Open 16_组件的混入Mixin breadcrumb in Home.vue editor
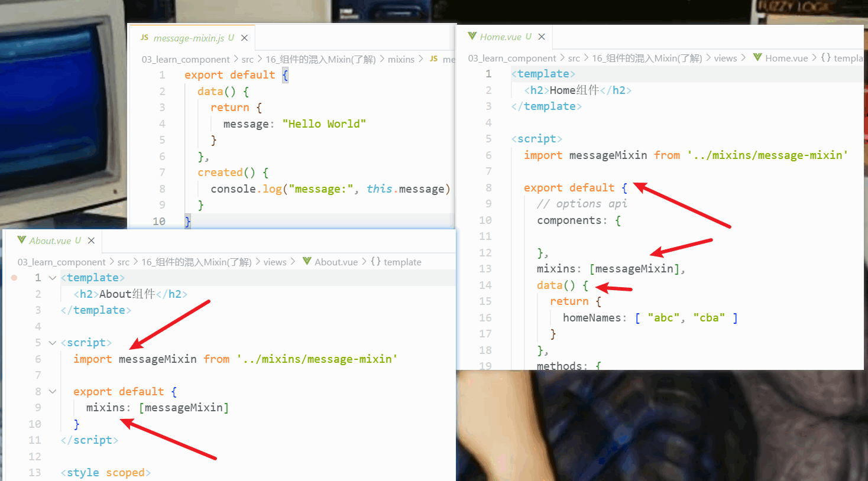 coord(647,58)
